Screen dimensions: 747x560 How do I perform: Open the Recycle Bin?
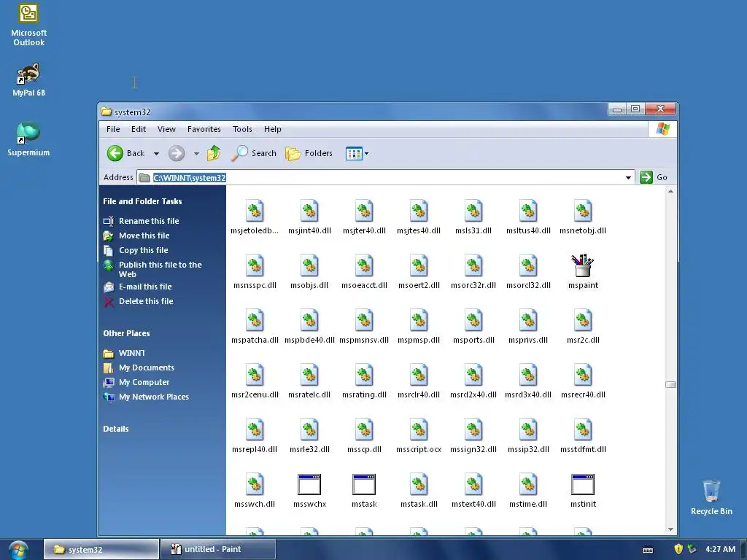[711, 497]
